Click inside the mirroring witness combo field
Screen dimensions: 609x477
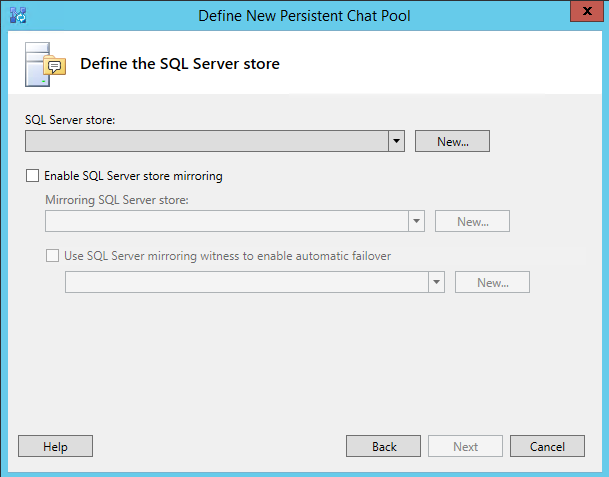pos(247,282)
